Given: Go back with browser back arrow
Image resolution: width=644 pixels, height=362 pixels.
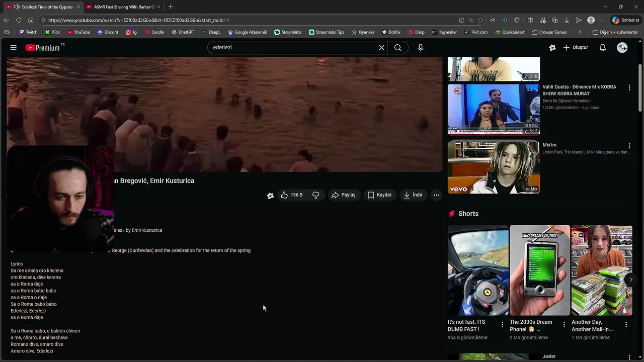Looking at the screenshot, I should [7, 20].
